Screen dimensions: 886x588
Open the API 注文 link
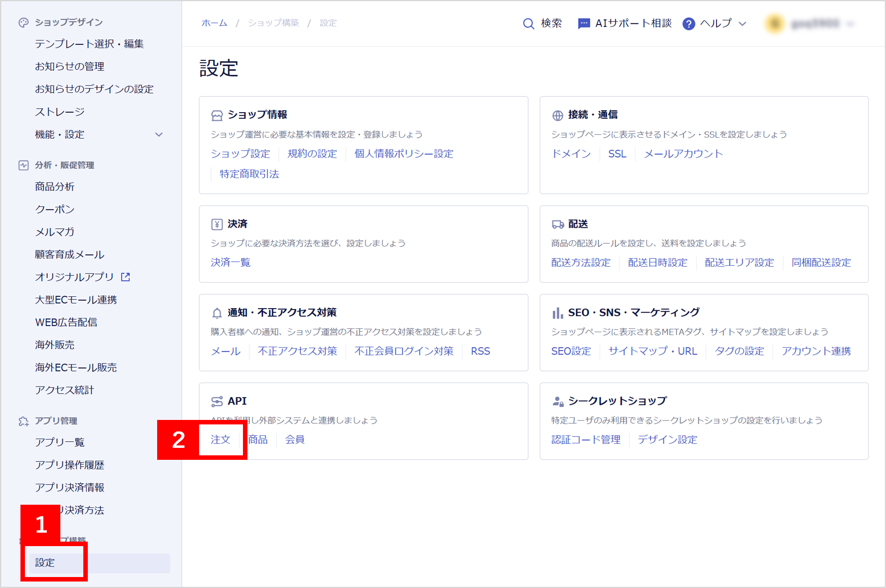220,439
